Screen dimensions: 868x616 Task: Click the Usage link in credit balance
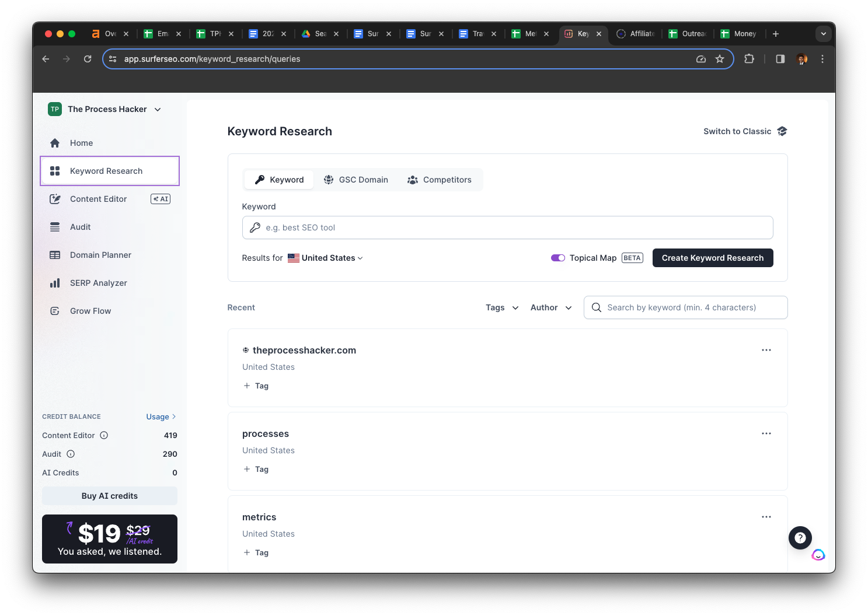click(161, 416)
